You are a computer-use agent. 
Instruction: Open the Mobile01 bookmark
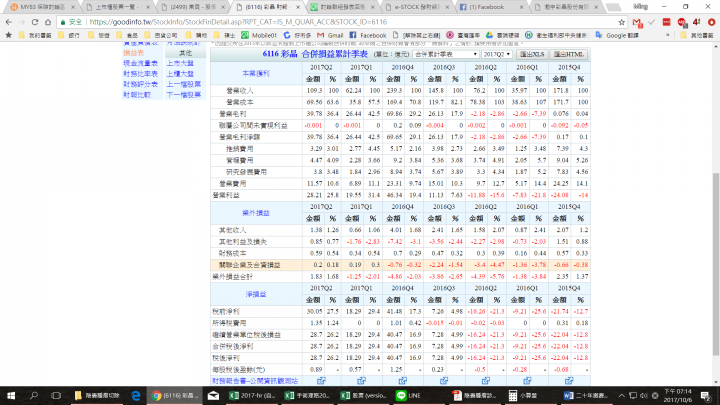click(259, 35)
